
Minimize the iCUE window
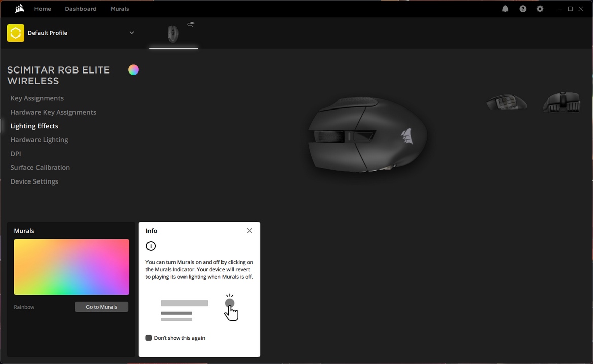560,9
